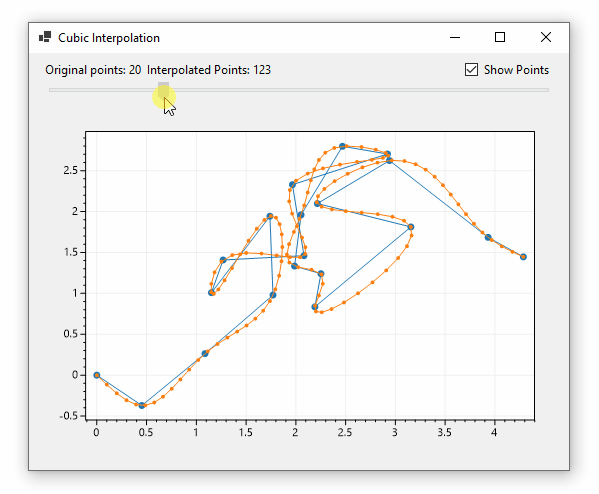Click the Original points: 20 label
The height and width of the screenshot is (494, 599).
[93, 70]
